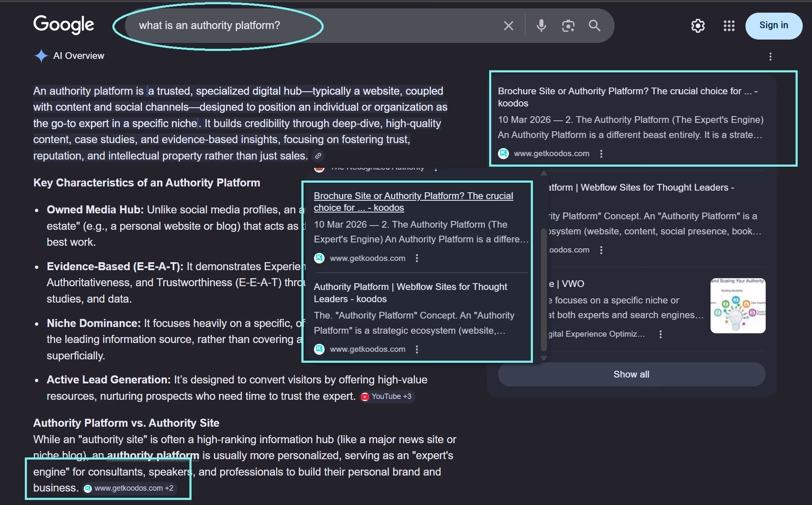Viewport: 812px width, 505px height.
Task: Click the www.getkoodos.com +2 citation link
Action: (130, 488)
